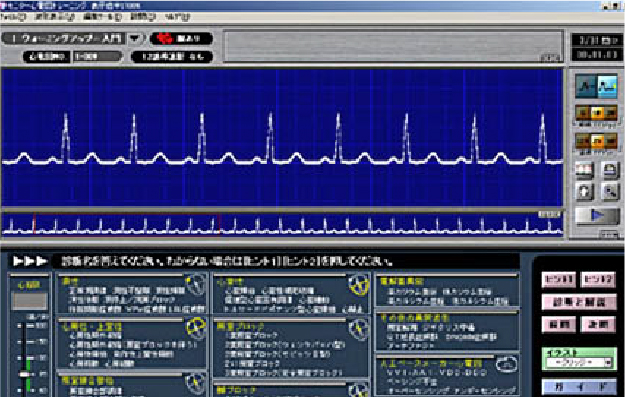Click the heart icon in 洞性 panel
The height and width of the screenshot is (397, 625).
(x=196, y=284)
